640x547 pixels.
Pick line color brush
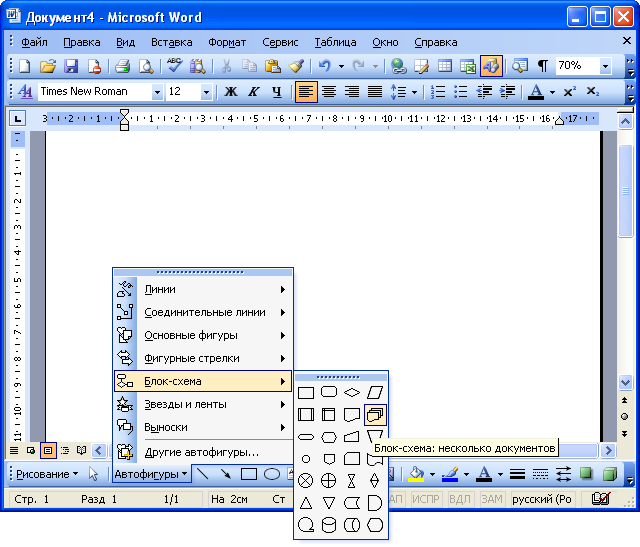coord(450,474)
